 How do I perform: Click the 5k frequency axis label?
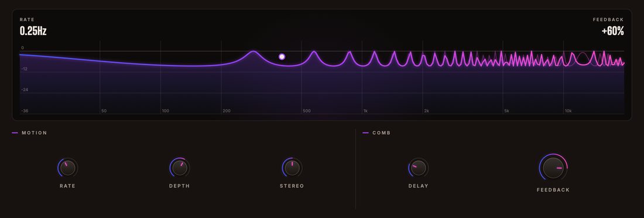506,111
